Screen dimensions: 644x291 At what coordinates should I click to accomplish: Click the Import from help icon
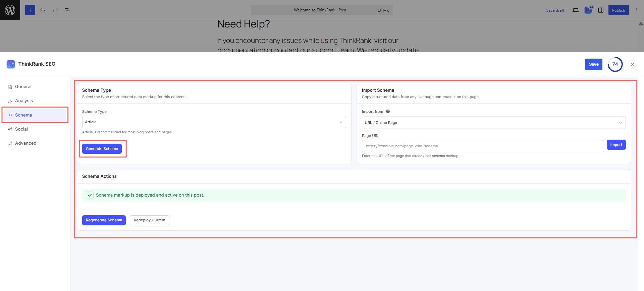(x=388, y=112)
